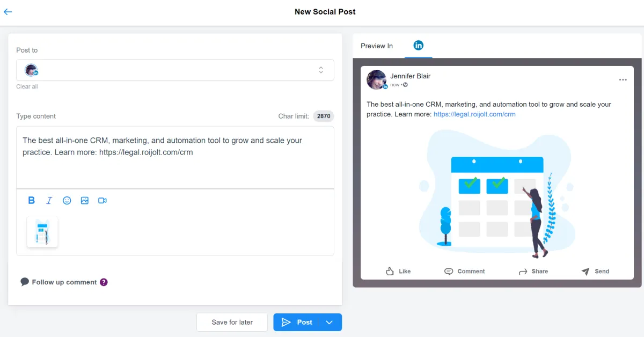The image size is (644, 337).
Task: Select the attached calendar image thumbnail
Action: click(x=42, y=232)
